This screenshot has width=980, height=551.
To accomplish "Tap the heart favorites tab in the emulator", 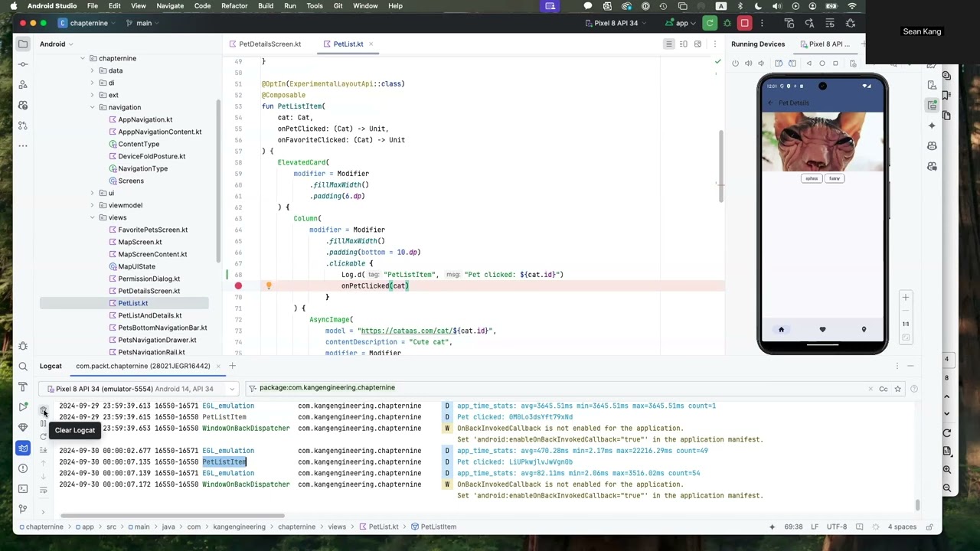I will 822,330.
